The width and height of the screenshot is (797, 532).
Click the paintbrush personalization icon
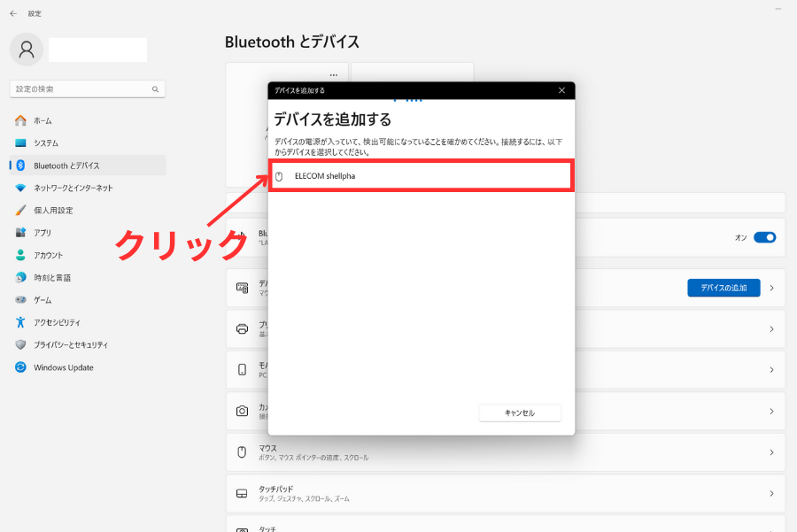(x=20, y=210)
